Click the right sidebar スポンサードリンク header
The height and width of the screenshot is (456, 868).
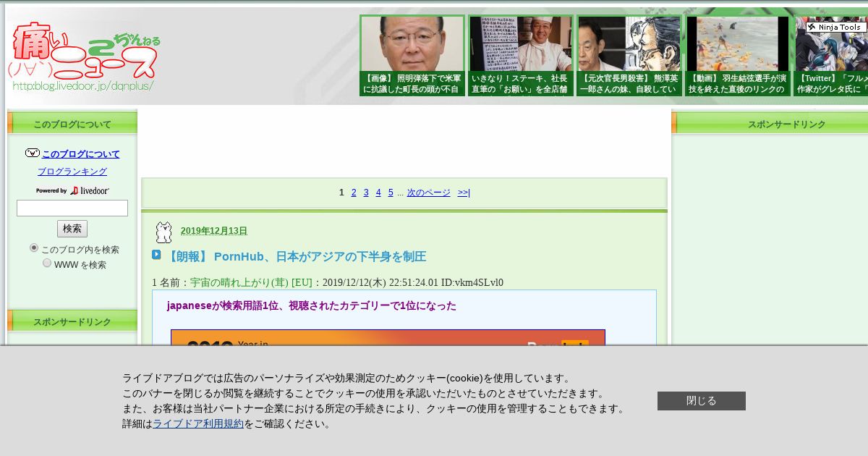pos(770,124)
